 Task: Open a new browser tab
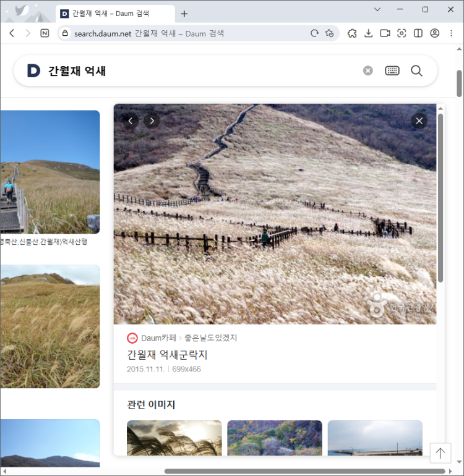point(184,14)
